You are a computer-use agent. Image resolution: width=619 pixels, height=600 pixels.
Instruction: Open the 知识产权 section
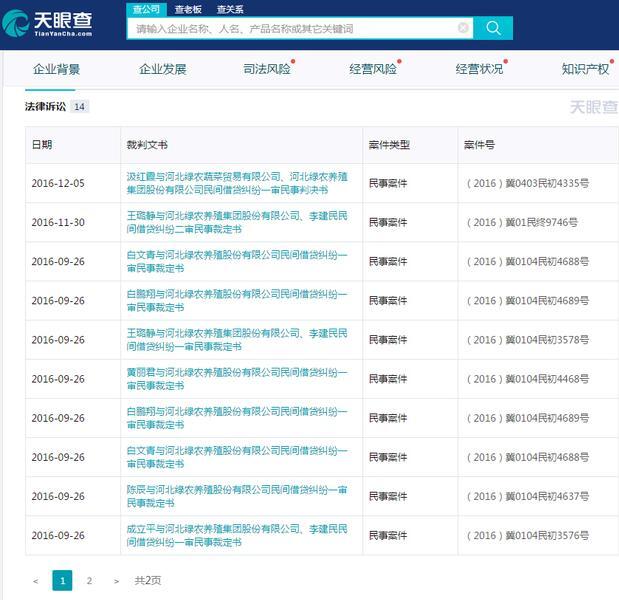pyautogui.click(x=585, y=70)
